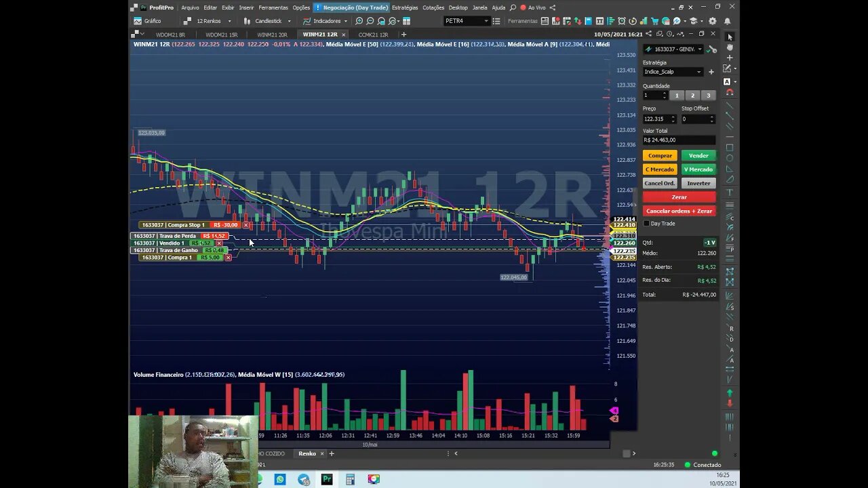This screenshot has height=488, width=868.
Task: Click the zoom in magnifier icon
Action: (359, 21)
